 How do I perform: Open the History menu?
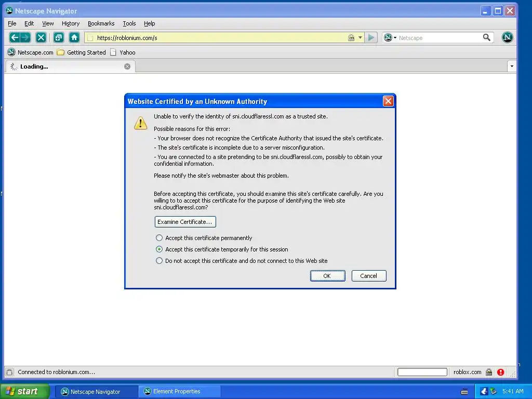coord(71,23)
